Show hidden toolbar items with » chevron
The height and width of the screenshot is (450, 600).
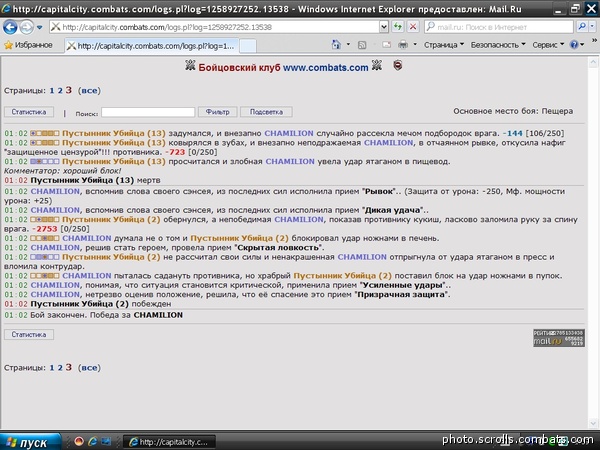(x=594, y=40)
